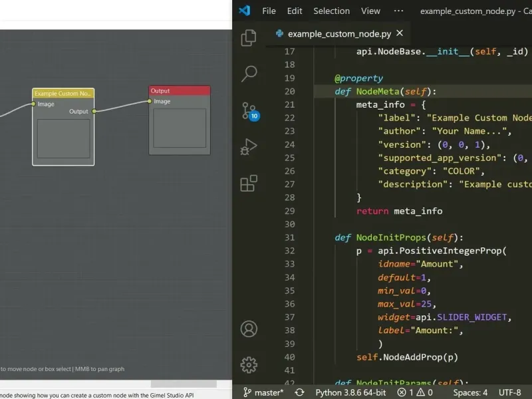This screenshot has height=399, width=532.
Task: Click the Output node's preview thumbnail
Action: click(180, 128)
